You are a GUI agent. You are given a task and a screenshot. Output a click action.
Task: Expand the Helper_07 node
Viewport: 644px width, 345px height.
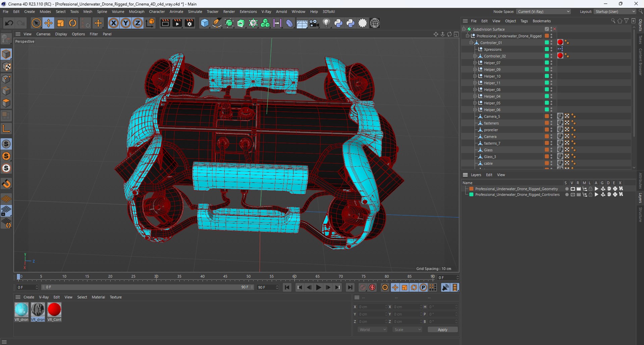(x=475, y=63)
